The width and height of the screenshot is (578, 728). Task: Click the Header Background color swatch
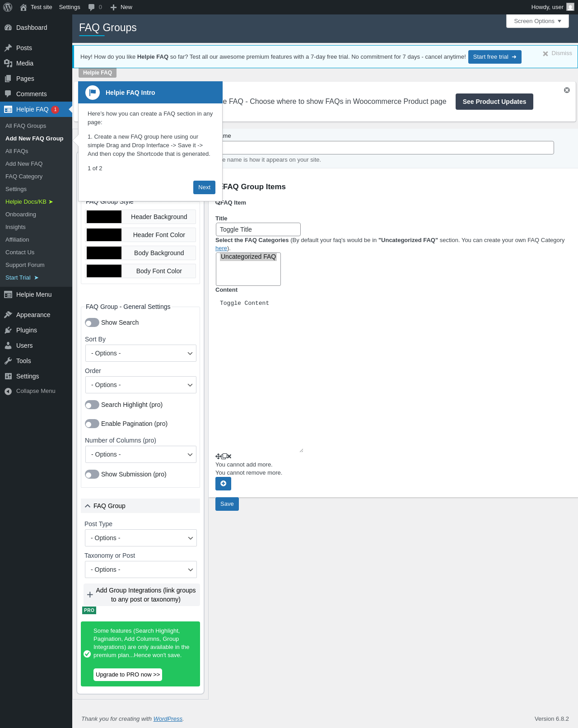pos(104,217)
